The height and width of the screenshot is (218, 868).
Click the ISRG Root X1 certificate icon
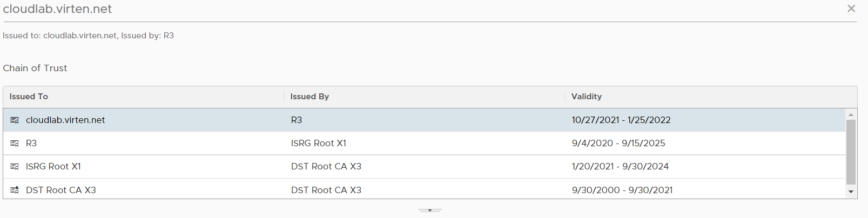[x=15, y=167]
